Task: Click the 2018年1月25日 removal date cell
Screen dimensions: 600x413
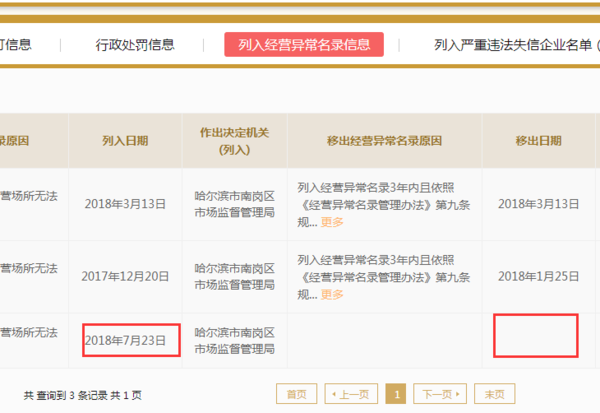Action: pos(538,276)
